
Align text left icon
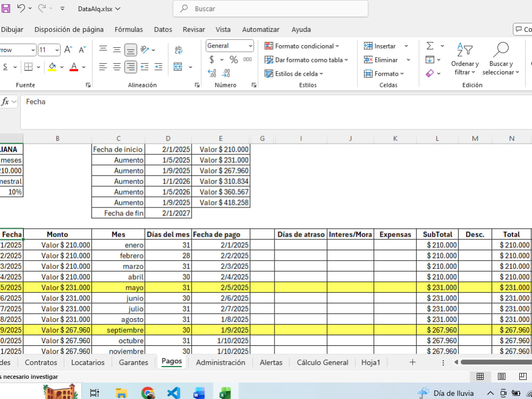tap(103, 67)
